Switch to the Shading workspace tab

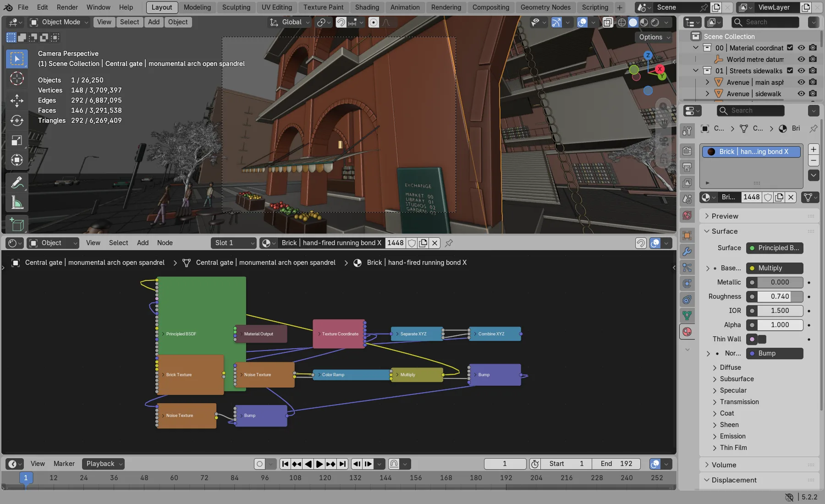point(367,7)
